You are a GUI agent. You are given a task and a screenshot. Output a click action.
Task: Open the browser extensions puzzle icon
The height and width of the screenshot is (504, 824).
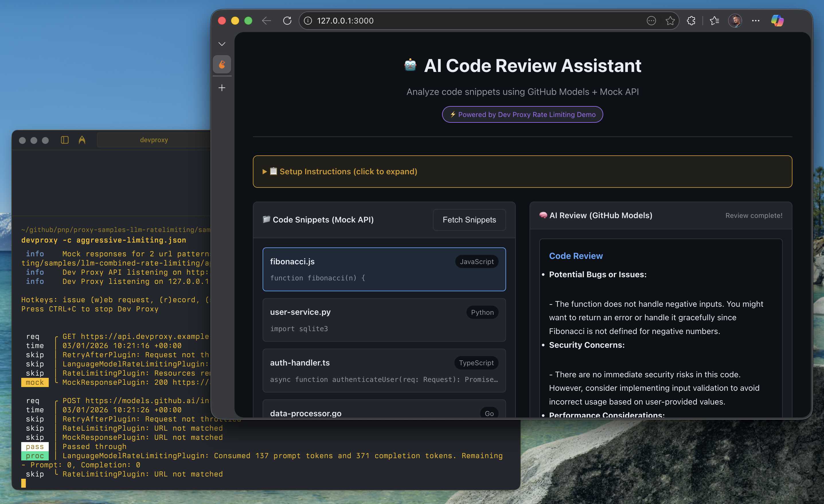691,20
